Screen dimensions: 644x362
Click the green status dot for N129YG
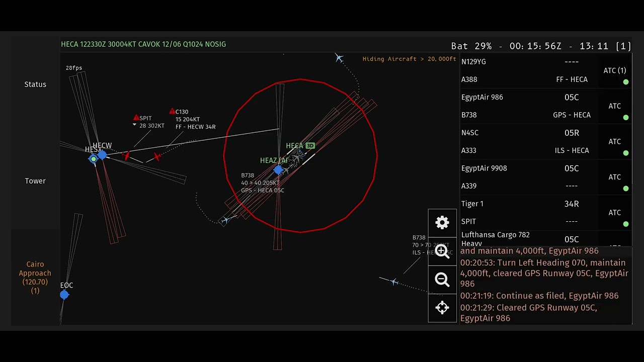click(626, 82)
